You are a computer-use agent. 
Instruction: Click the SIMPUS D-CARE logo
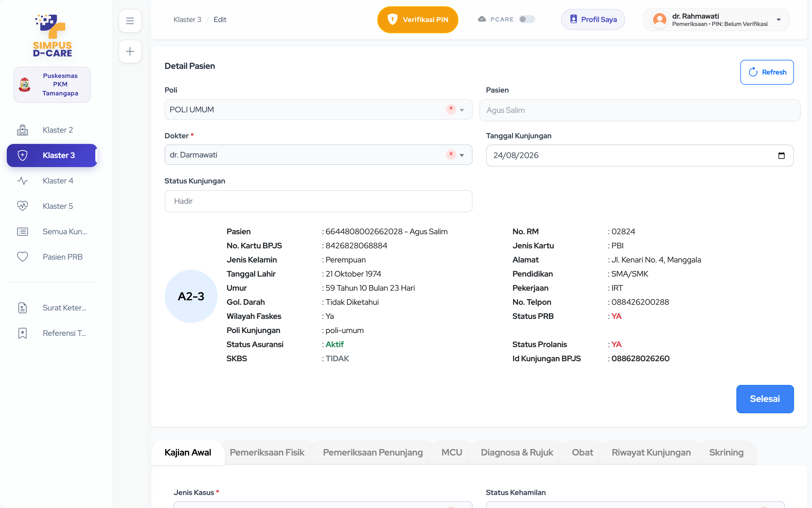pyautogui.click(x=52, y=36)
